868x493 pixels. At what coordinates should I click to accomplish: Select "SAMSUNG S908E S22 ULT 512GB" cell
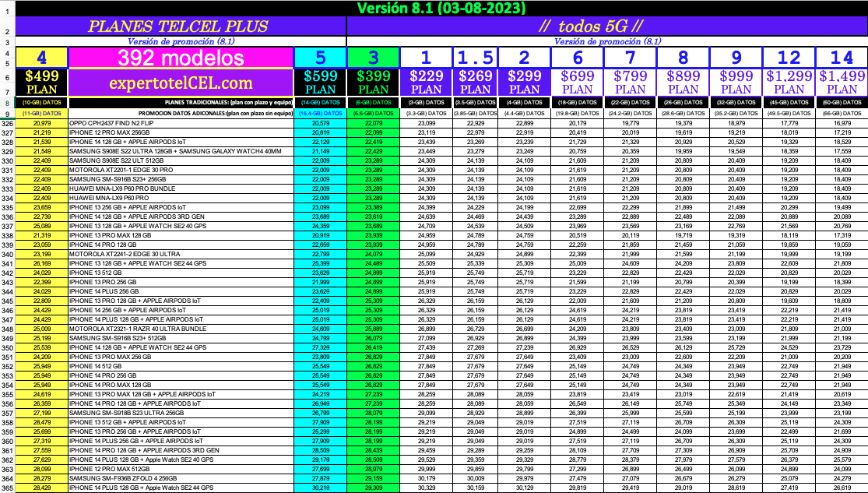coord(181,160)
